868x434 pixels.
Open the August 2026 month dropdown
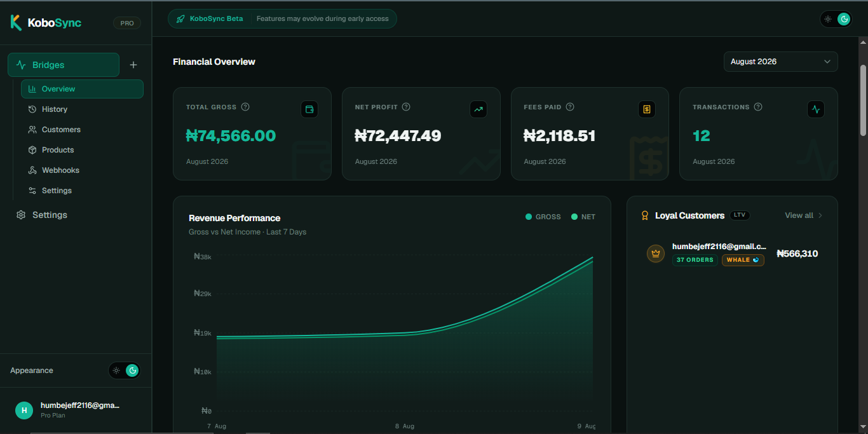[x=780, y=62]
